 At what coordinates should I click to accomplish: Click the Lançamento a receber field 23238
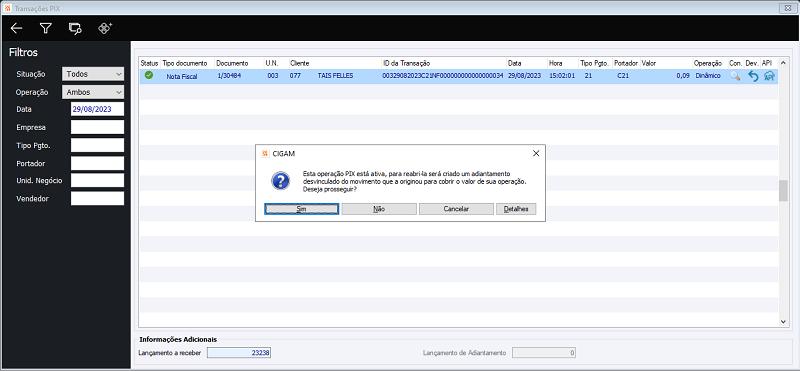tap(239, 353)
